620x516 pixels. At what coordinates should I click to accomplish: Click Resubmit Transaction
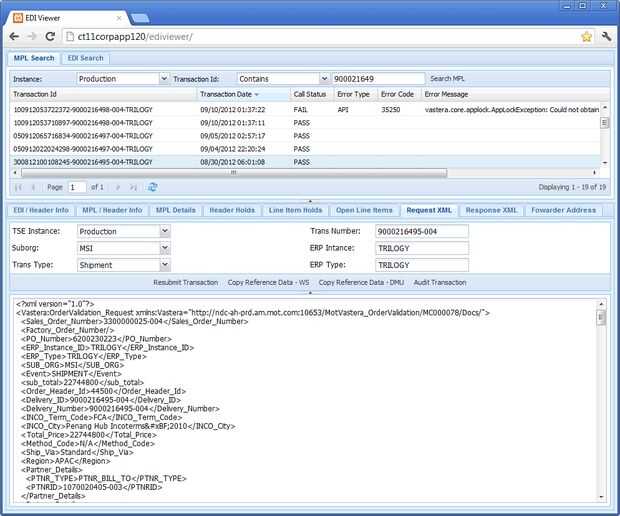[186, 282]
